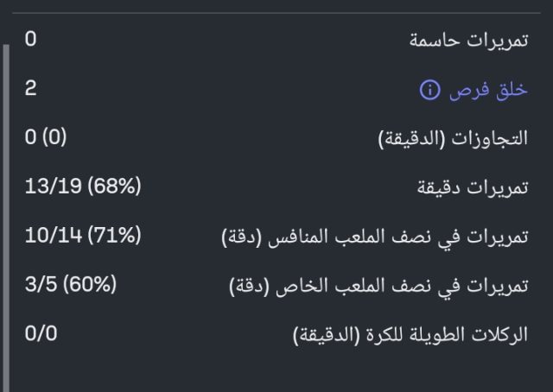553x392 pixels.
Task: Click the horizontal divider above تمريرات حاسمة
Action: pos(276,13)
